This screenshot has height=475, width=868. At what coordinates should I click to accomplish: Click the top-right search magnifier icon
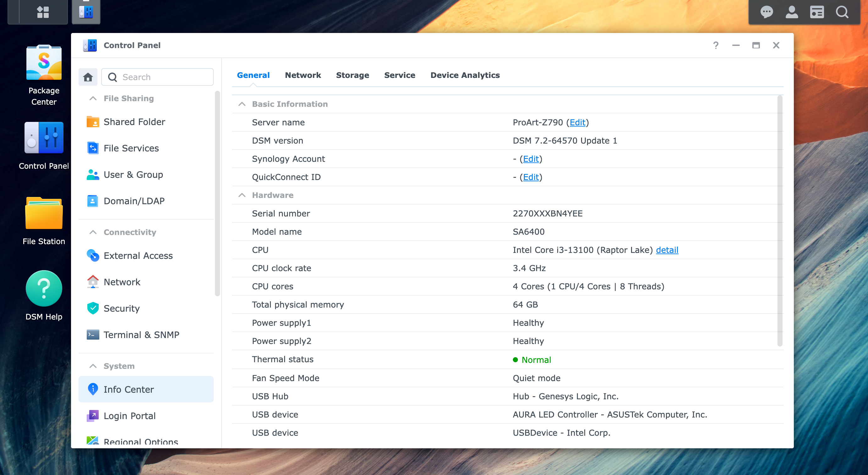click(842, 12)
